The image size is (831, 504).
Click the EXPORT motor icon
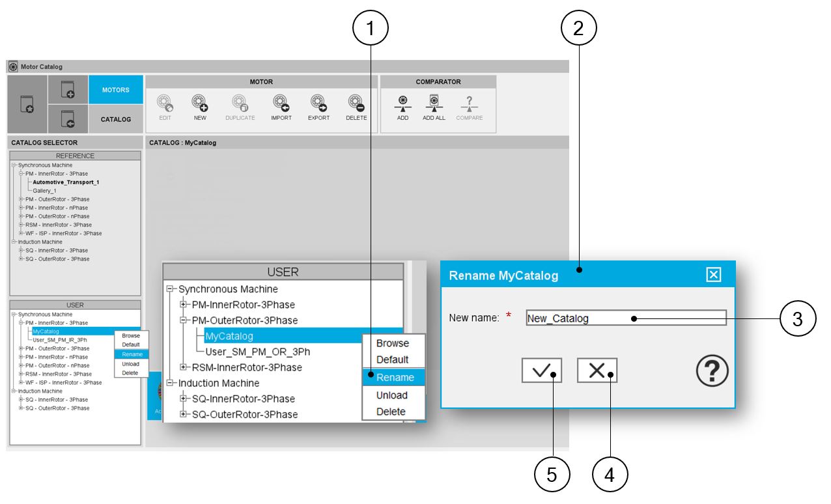tap(318, 104)
